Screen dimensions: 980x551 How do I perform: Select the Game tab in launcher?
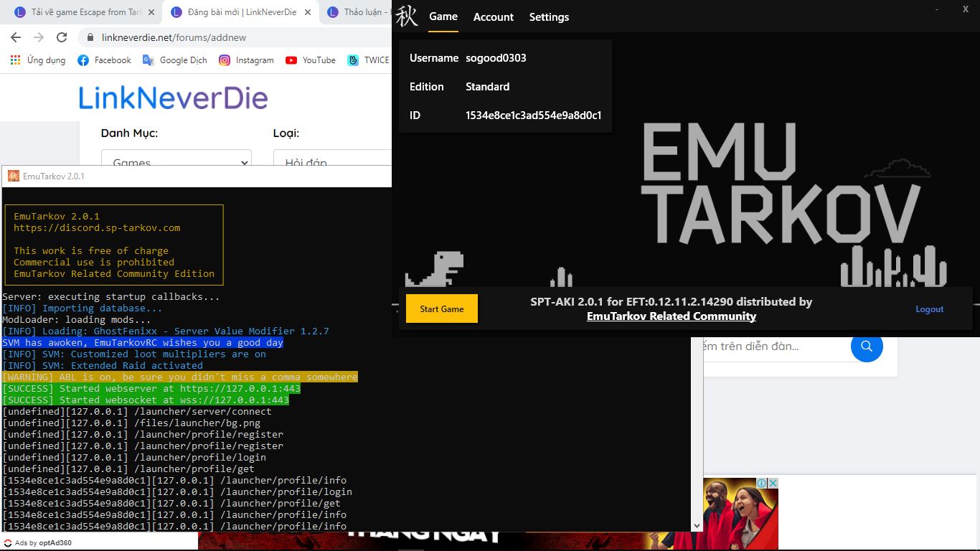click(x=443, y=17)
